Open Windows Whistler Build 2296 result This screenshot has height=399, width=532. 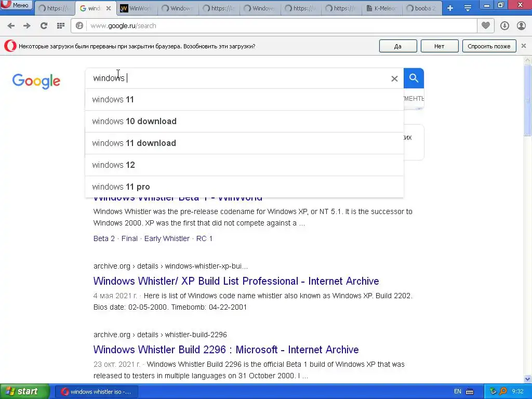pyautogui.click(x=226, y=350)
